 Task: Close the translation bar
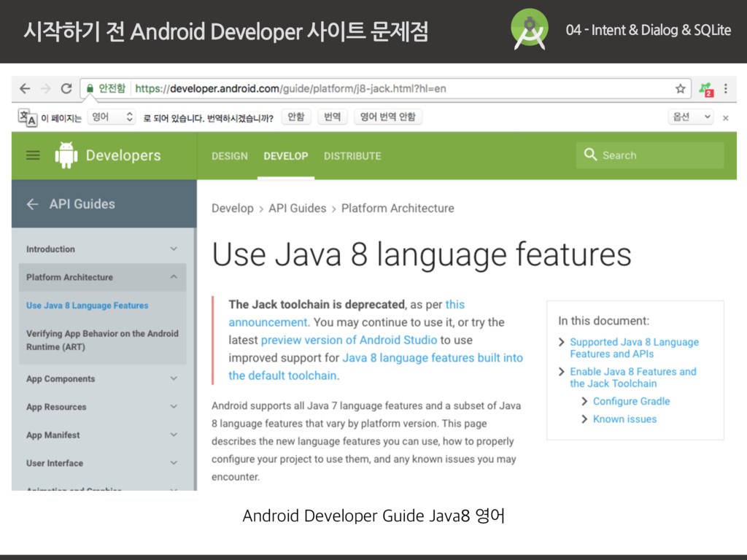point(725,117)
